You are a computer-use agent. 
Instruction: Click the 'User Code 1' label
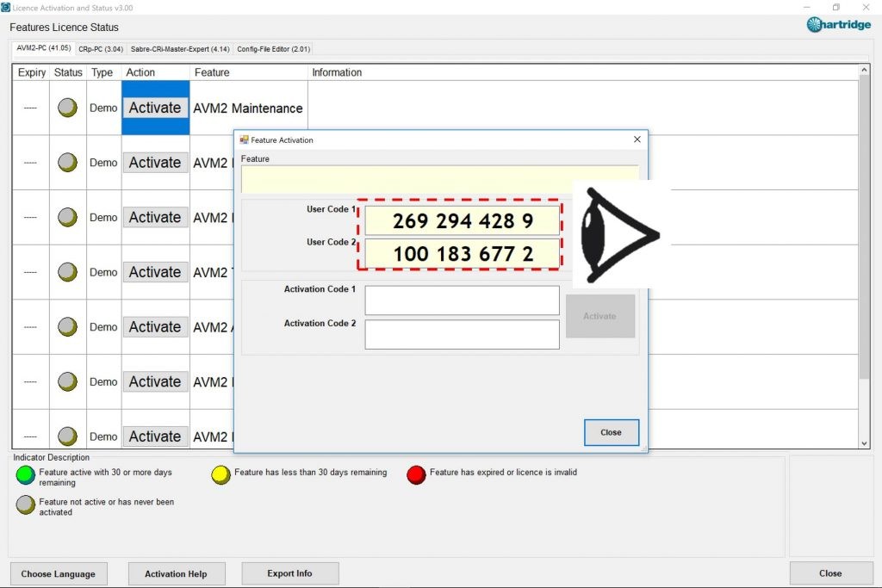click(x=332, y=209)
